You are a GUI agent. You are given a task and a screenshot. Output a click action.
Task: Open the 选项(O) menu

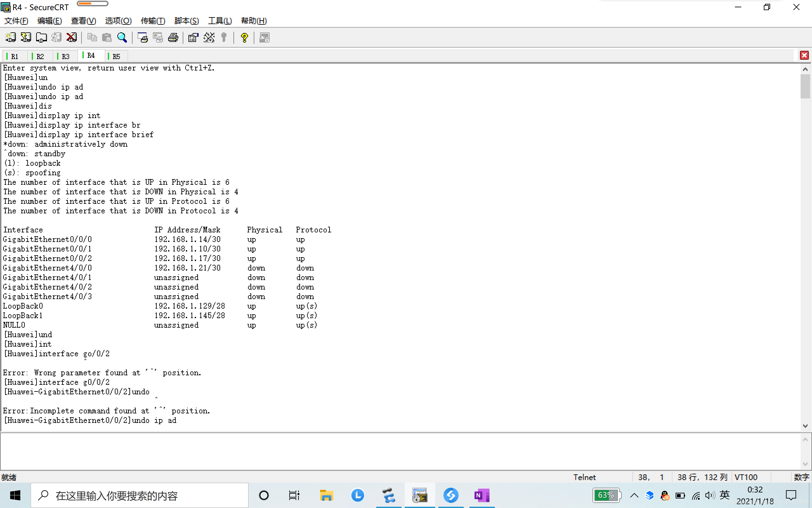coord(118,21)
